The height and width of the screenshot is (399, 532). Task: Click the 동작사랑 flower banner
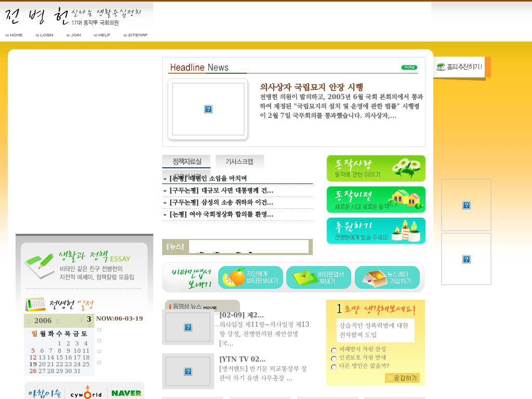376,168
